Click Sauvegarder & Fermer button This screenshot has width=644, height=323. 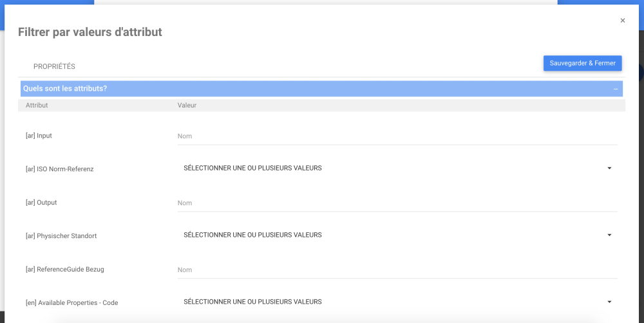(582, 63)
